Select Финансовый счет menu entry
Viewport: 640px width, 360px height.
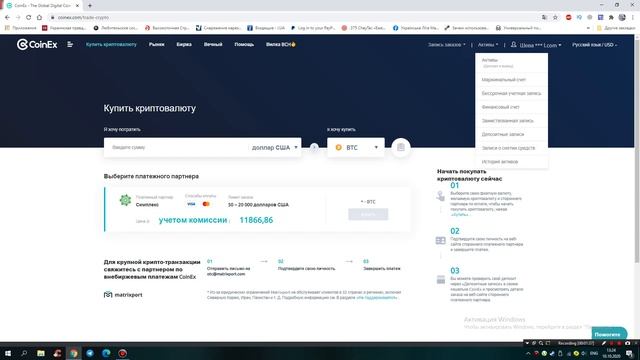[x=511, y=107]
